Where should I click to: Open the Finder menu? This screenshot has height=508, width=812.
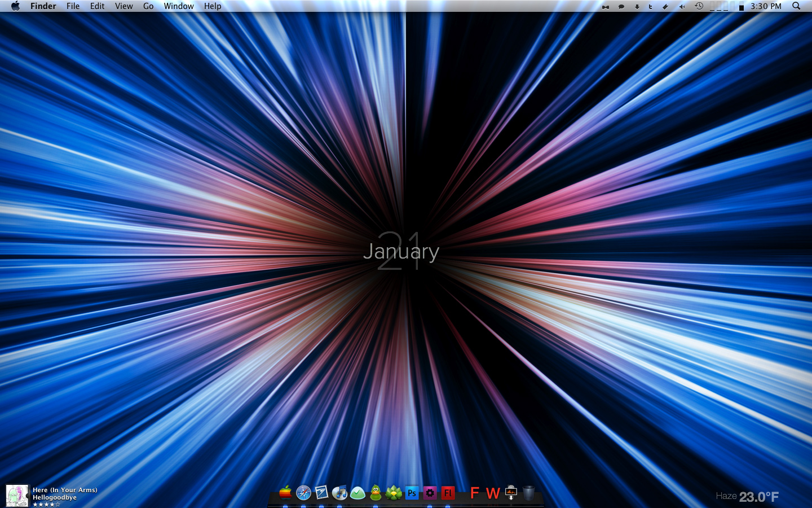(43, 6)
